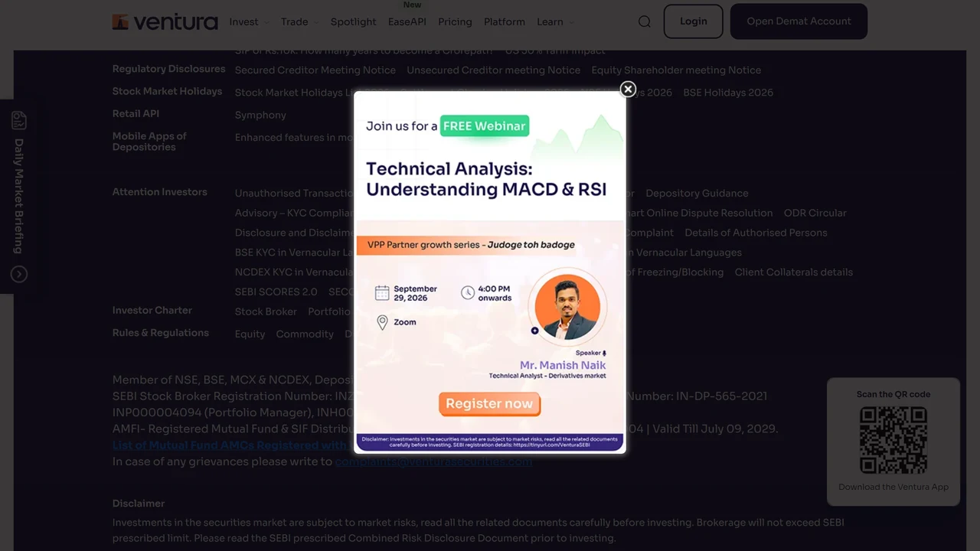Screen dimensions: 980x551
Task: Expand the Learn dropdown menu
Action: (x=556, y=21)
